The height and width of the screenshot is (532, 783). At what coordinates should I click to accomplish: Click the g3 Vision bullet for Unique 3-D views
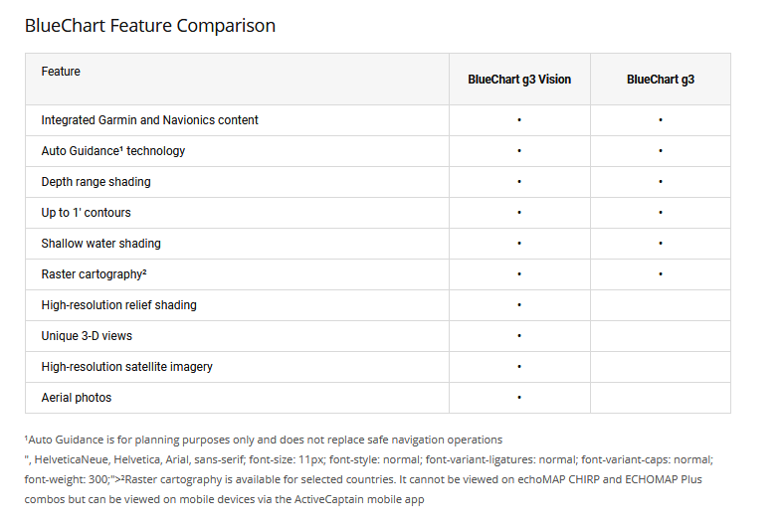pos(519,336)
